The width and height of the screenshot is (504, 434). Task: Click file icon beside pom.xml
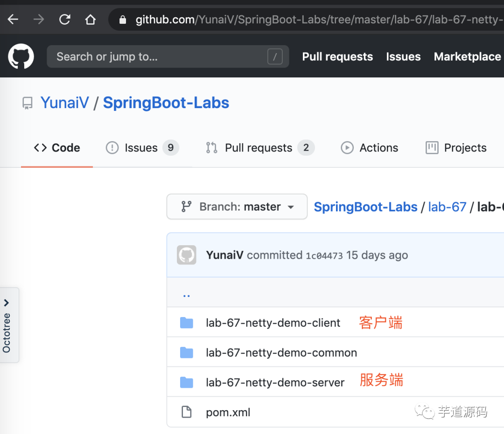[186, 412]
